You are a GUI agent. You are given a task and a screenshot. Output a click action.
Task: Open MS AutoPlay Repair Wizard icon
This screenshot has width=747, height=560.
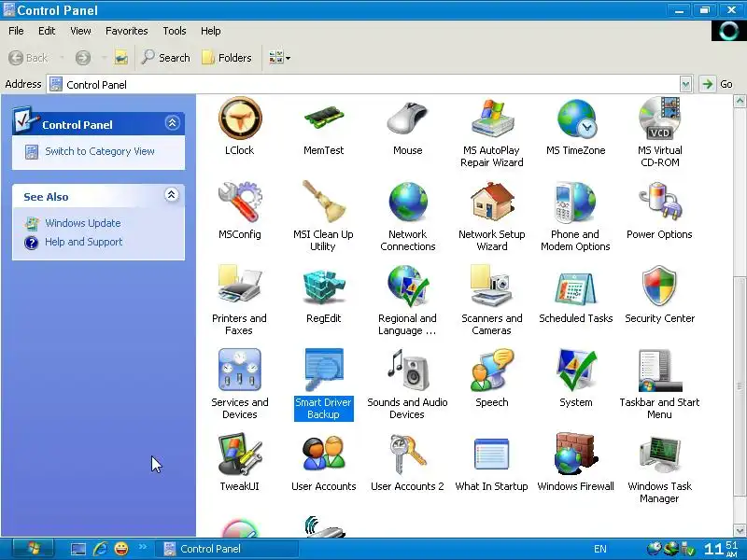coord(492,119)
